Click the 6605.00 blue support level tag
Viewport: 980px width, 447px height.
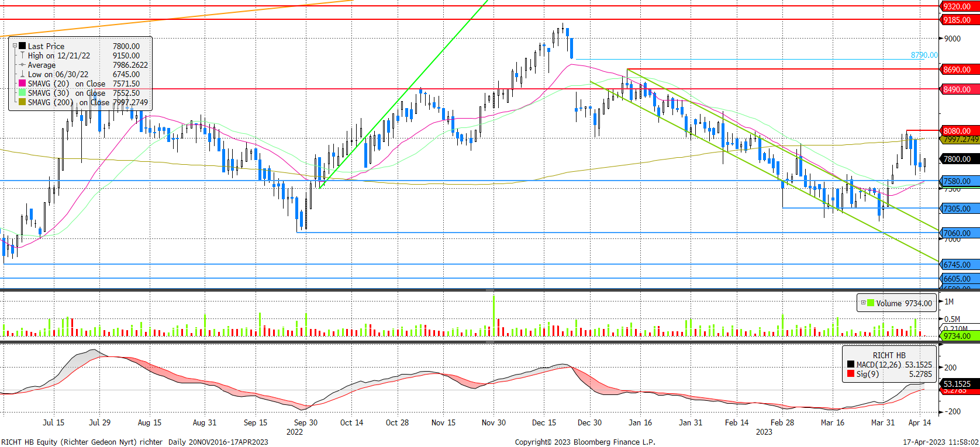[959, 279]
